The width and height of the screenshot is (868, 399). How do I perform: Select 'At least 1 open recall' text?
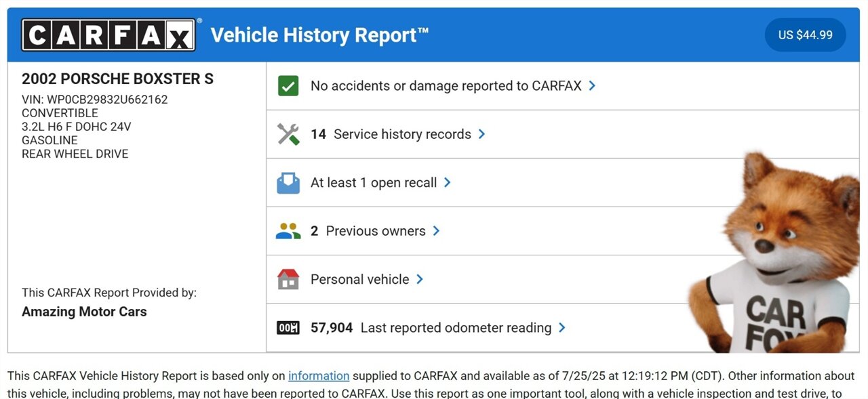(374, 183)
